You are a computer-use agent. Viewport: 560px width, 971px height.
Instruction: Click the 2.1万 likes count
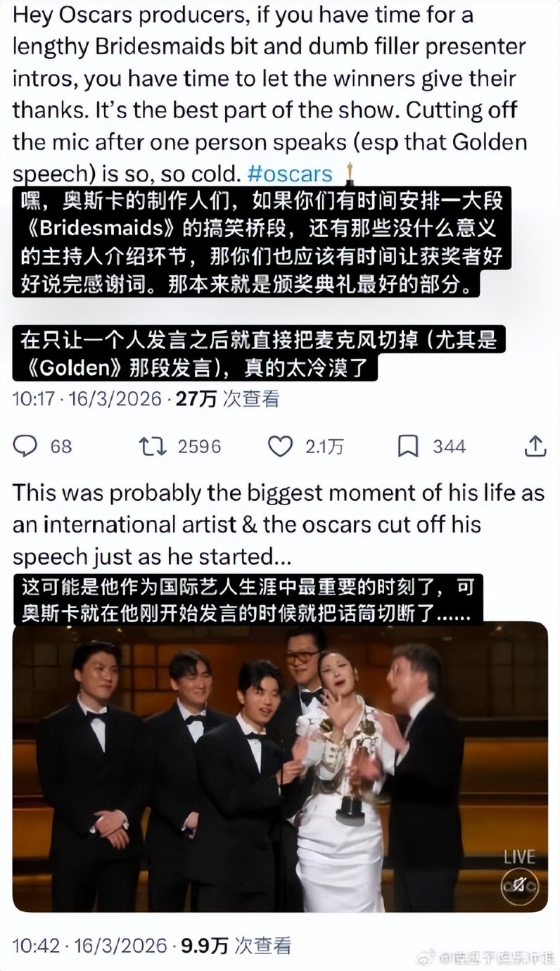pyautogui.click(x=324, y=446)
